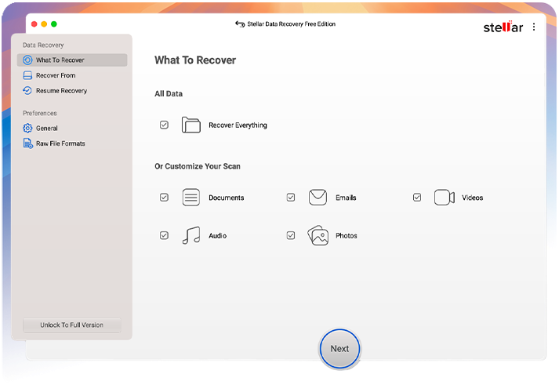Click the Audio music note icon
The image size is (559, 392).
(191, 235)
